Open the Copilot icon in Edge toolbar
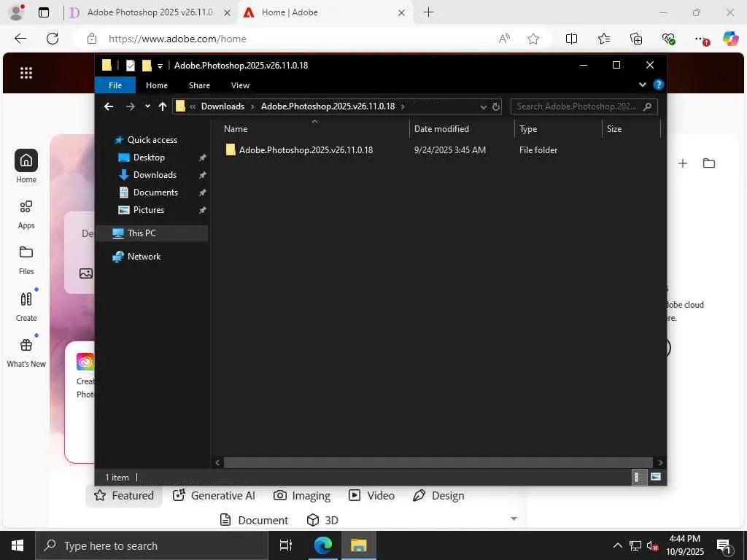This screenshot has width=747, height=560. [x=730, y=39]
